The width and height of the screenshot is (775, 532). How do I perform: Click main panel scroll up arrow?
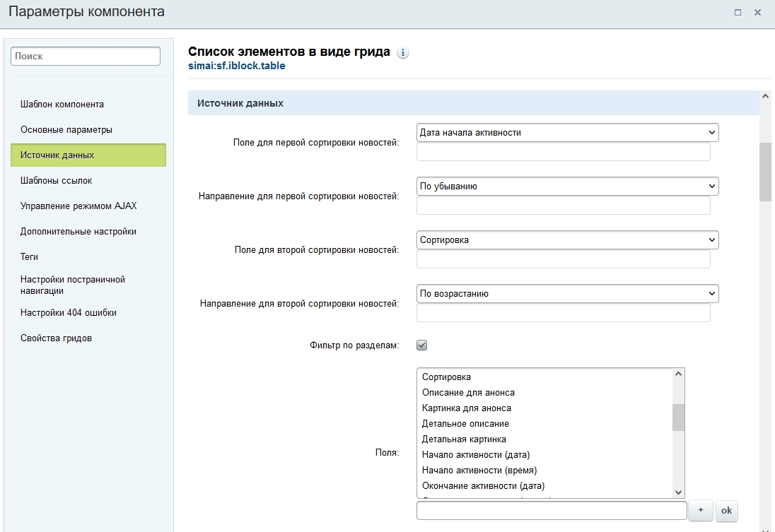(765, 96)
